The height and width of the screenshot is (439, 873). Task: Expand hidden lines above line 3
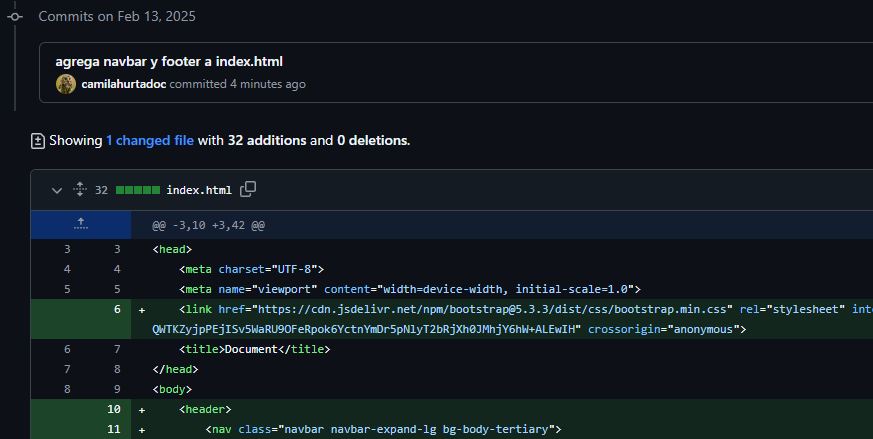[81, 225]
